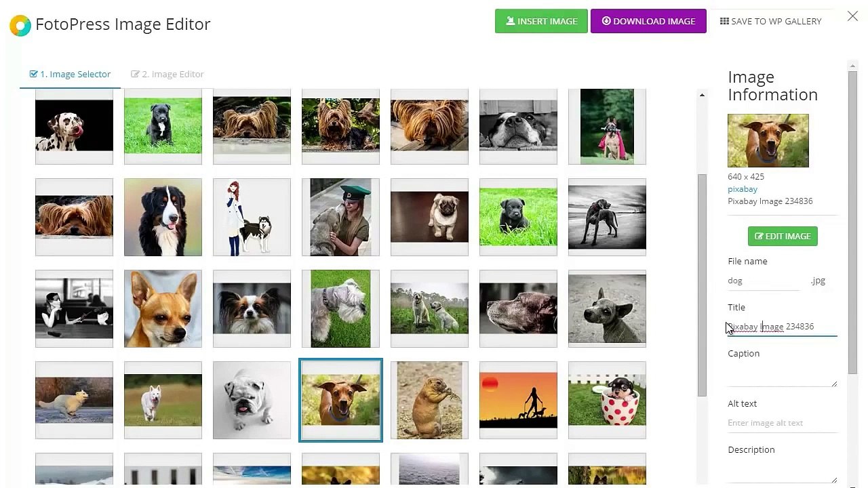Click into the Description text area
Viewport: 868px width, 488px height.
coord(782,472)
